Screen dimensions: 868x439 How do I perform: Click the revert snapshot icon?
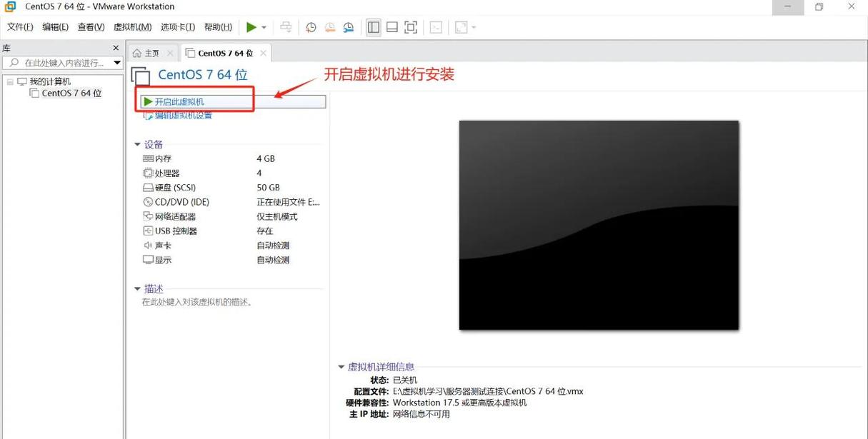point(329,27)
